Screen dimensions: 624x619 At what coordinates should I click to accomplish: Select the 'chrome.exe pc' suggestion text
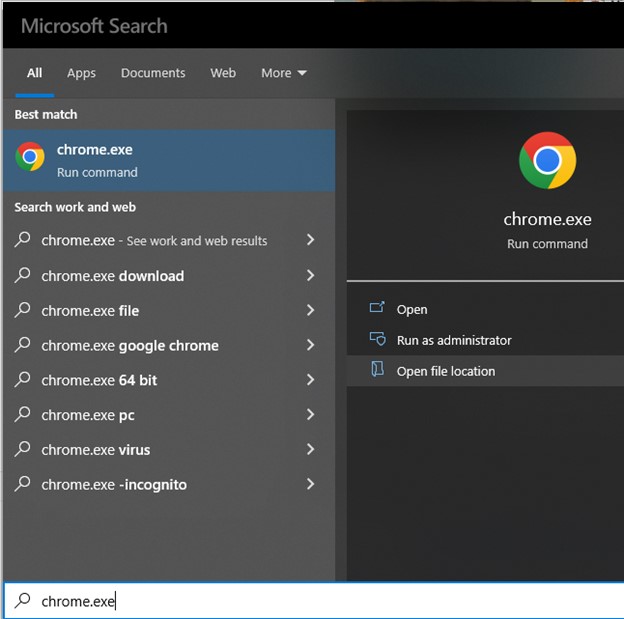tap(88, 415)
